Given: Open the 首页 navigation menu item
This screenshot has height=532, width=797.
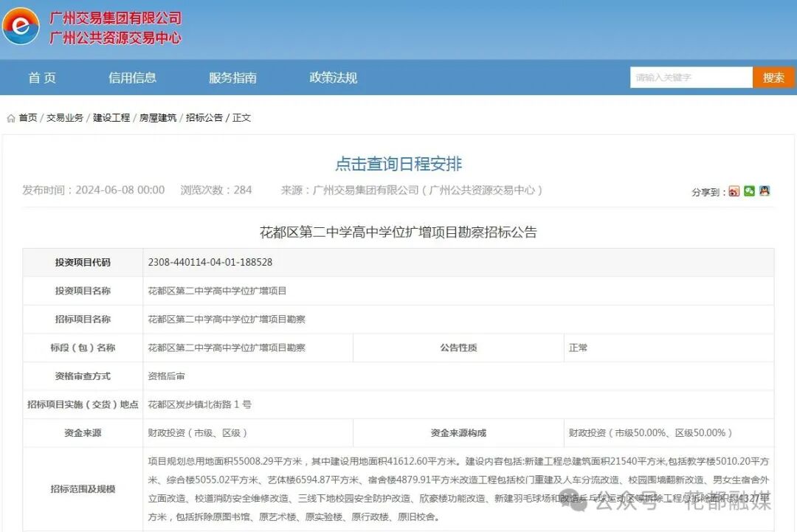Looking at the screenshot, I should click(x=42, y=77).
